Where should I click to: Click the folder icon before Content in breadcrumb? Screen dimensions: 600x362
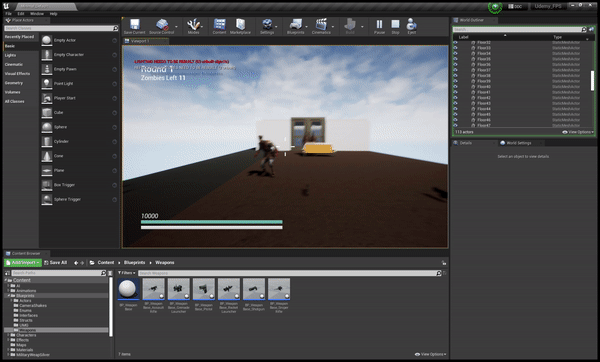click(x=92, y=263)
